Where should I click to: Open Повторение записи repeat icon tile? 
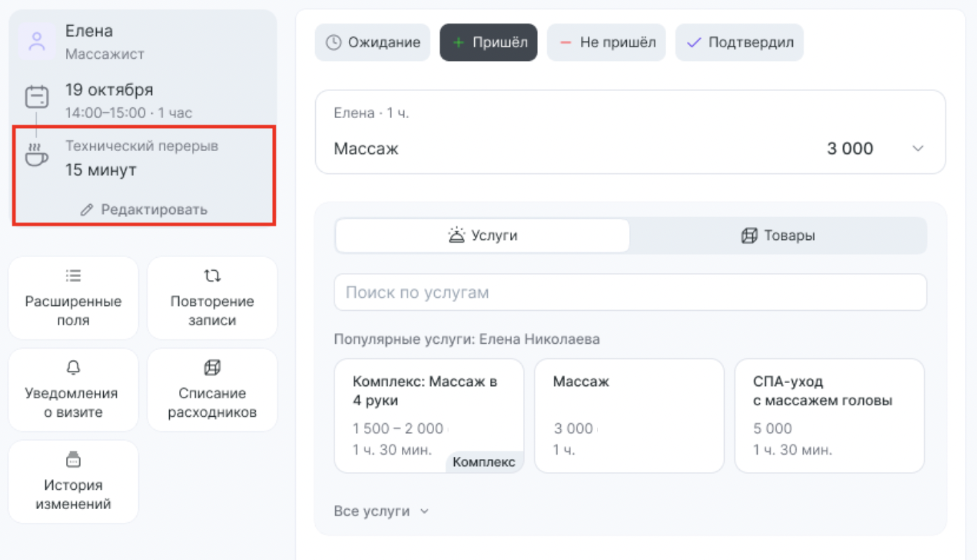[x=212, y=298]
